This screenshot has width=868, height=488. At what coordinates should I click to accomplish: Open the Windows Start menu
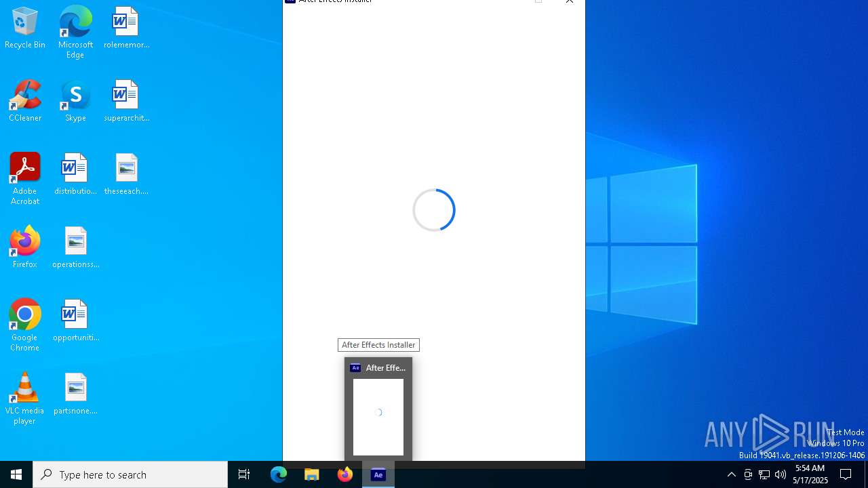point(16,474)
